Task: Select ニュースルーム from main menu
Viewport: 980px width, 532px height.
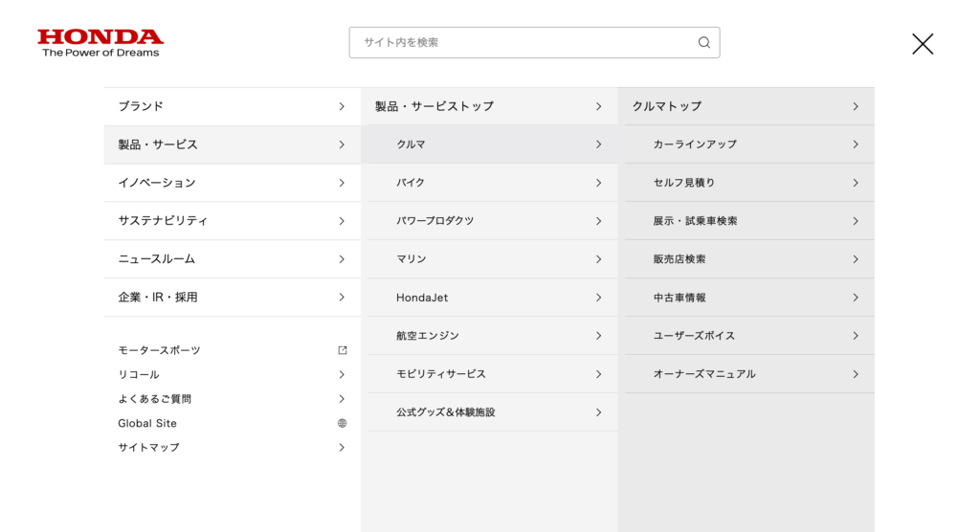Action: 233,258
